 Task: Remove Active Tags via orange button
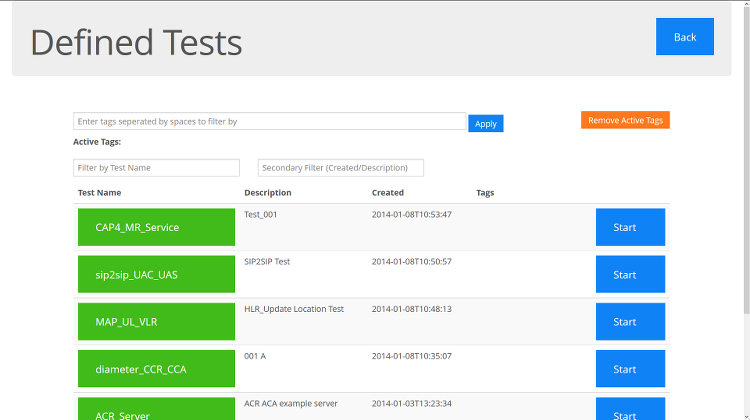point(625,120)
